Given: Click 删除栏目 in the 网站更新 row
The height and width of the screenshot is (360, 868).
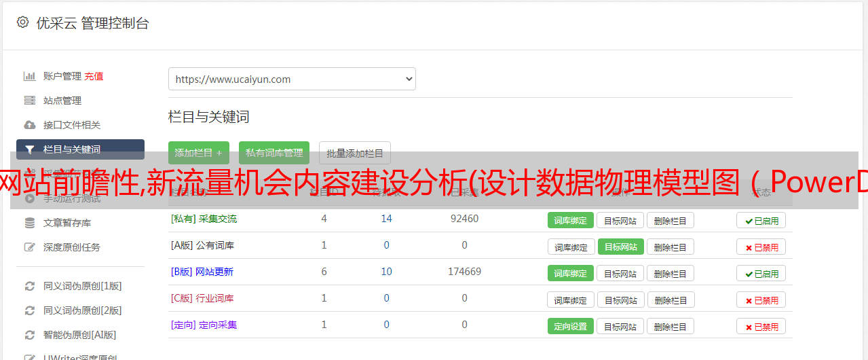Looking at the screenshot, I should (x=670, y=273).
